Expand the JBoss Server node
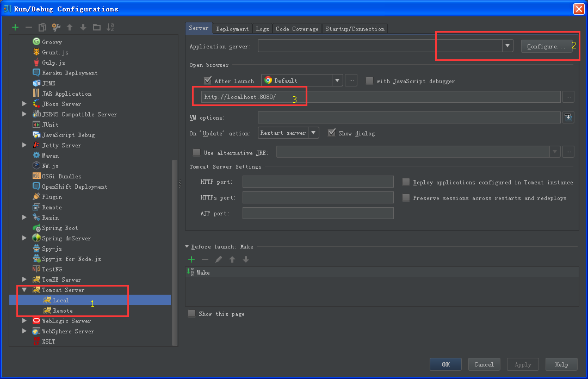 tap(24, 103)
